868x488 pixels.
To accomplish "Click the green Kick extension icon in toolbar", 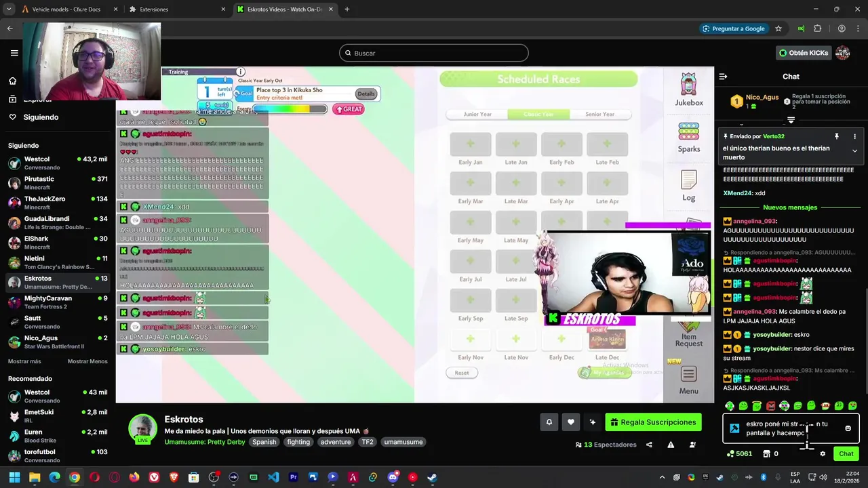I will (x=801, y=28).
